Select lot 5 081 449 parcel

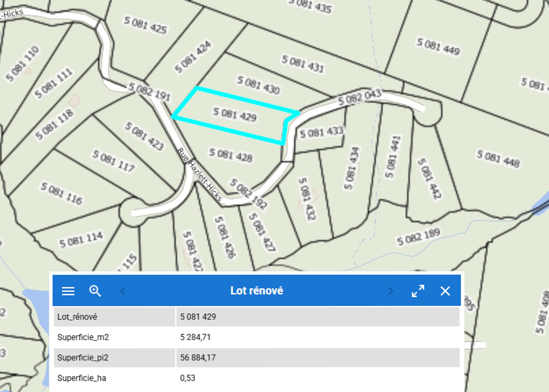[x=438, y=46]
